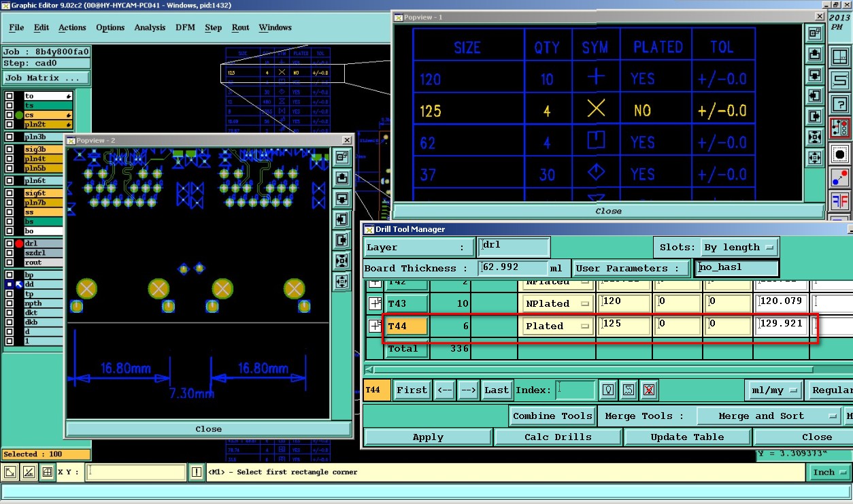Click the black circle pad icon
853x504 pixels.
(839, 154)
